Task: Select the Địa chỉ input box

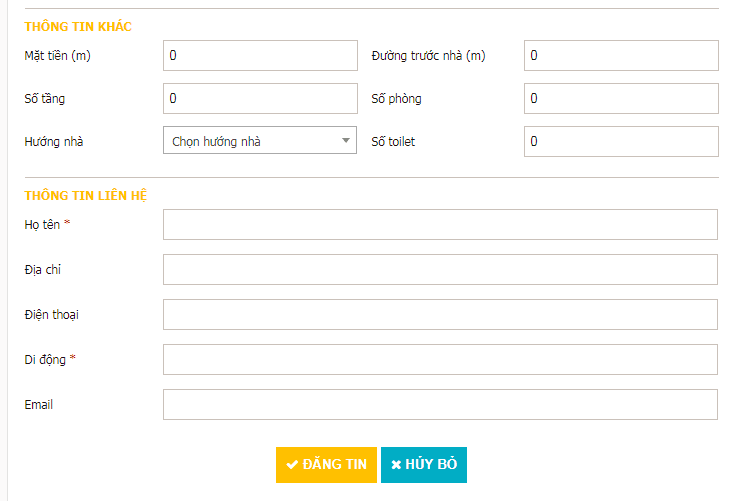Action: (440, 270)
